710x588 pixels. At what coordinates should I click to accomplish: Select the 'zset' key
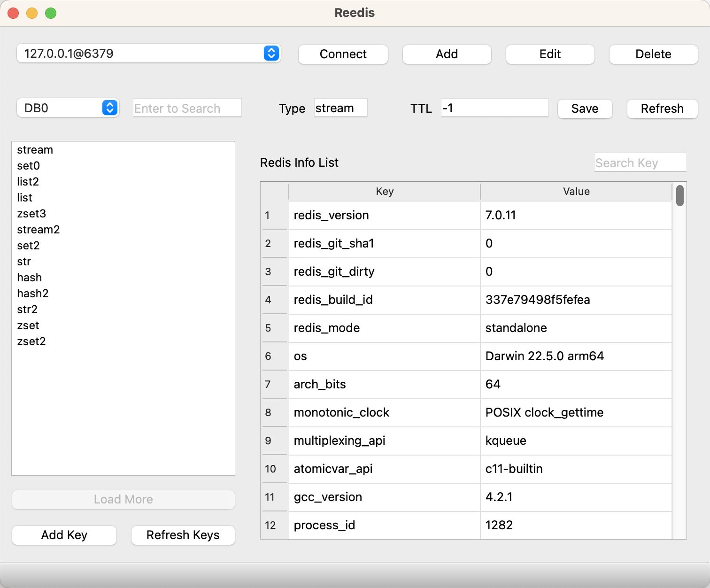coord(123,325)
